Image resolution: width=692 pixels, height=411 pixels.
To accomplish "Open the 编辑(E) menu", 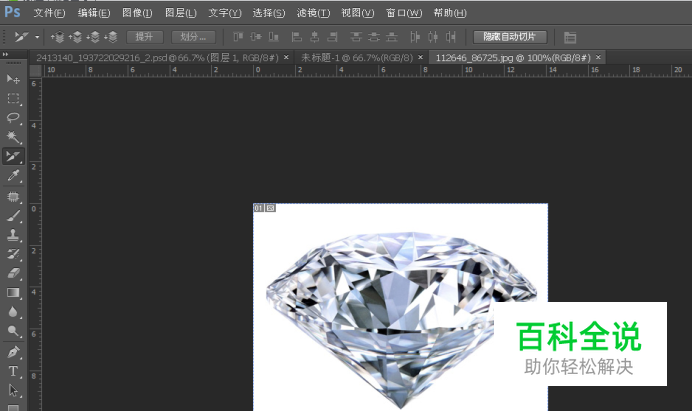I will (94, 13).
